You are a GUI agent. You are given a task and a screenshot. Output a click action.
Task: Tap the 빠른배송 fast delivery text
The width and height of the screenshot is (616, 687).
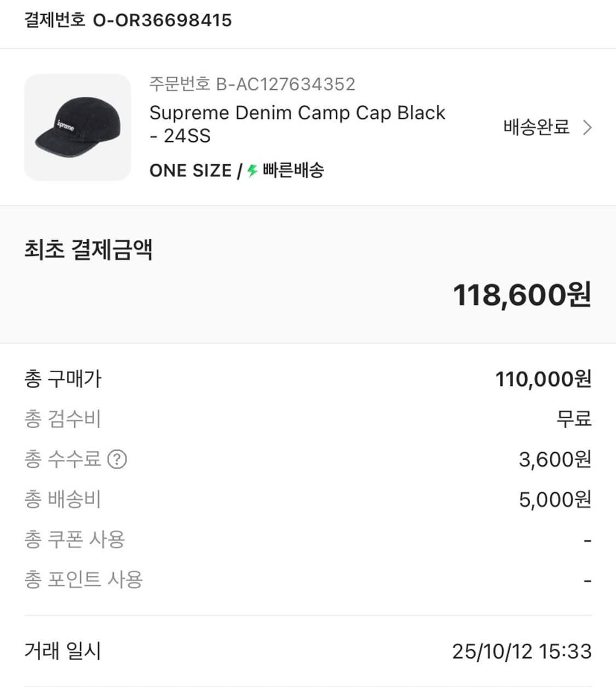coord(293,170)
